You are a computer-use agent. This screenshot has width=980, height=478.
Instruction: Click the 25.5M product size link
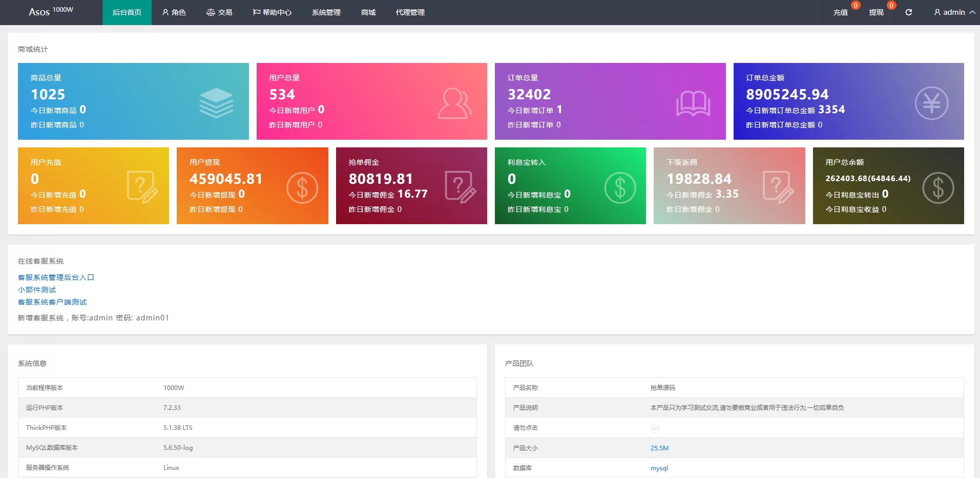pos(659,448)
